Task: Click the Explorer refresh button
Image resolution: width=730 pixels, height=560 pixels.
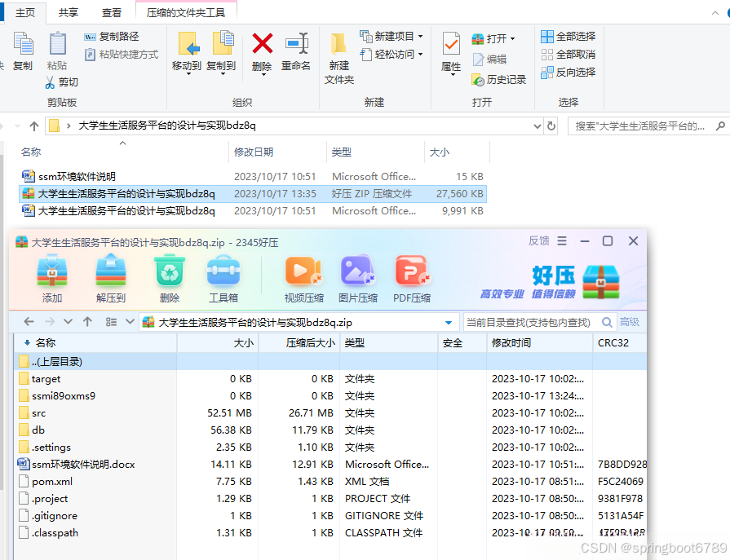Action: pos(551,126)
